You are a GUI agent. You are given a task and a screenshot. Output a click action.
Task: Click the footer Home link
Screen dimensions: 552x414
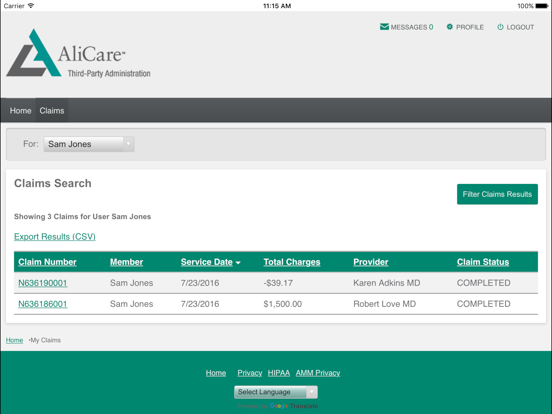(216, 373)
